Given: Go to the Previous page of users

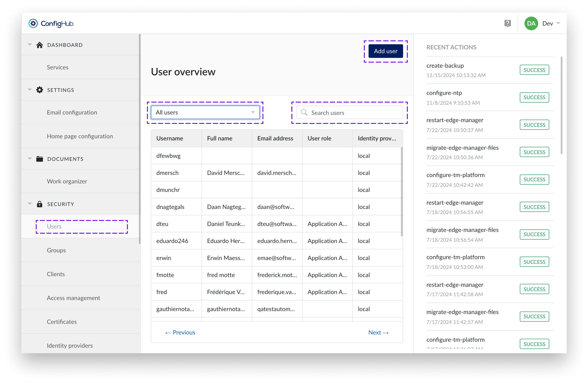Looking at the screenshot, I should [x=180, y=332].
